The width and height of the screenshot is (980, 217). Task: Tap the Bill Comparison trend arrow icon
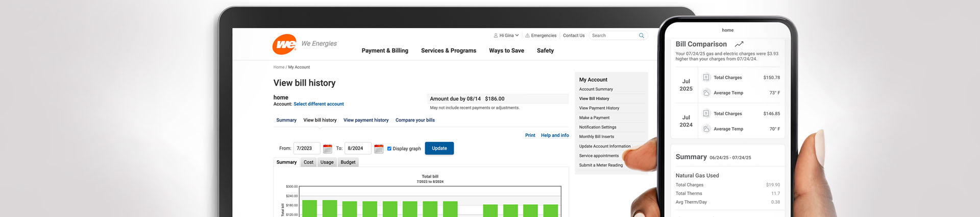[x=739, y=44]
